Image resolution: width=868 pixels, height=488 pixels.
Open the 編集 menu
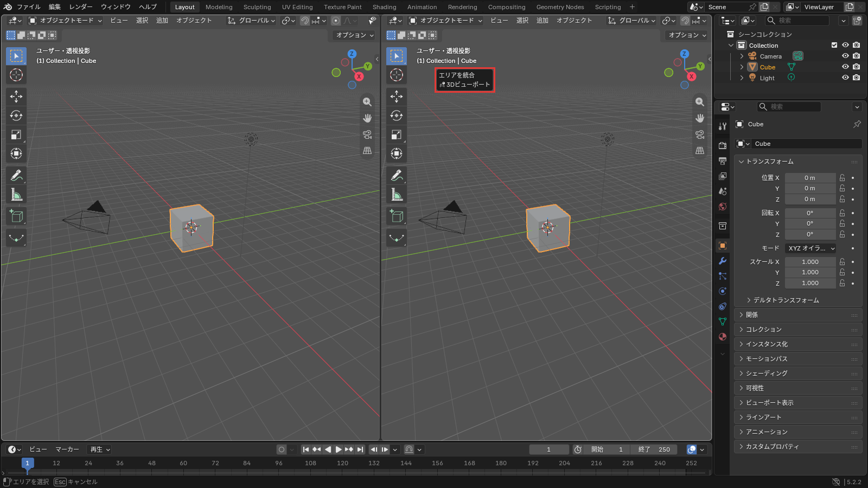[55, 7]
